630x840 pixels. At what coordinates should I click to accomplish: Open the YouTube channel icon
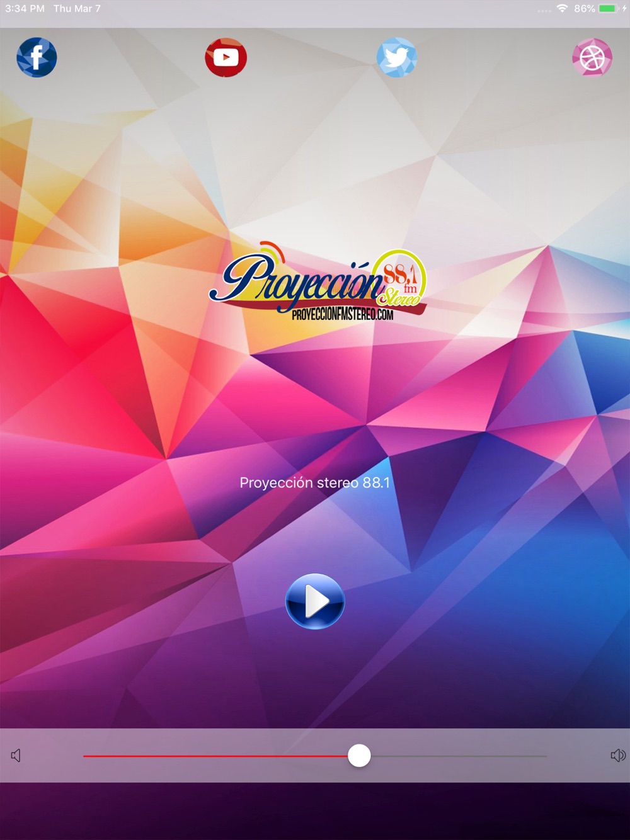[x=226, y=57]
